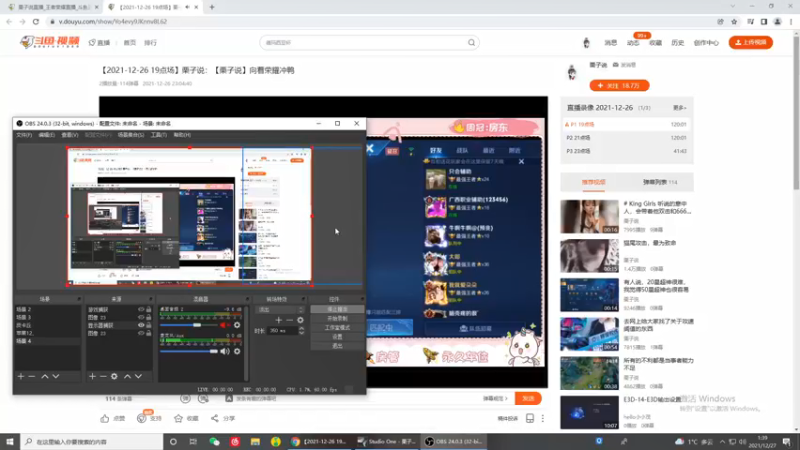Open the 文件(F) menu in OBS

24,135
